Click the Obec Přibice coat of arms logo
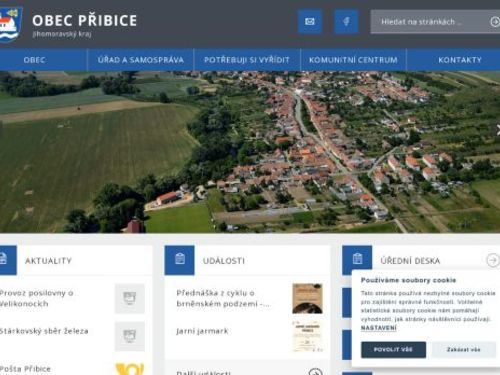This screenshot has height=375, width=500. point(11,24)
